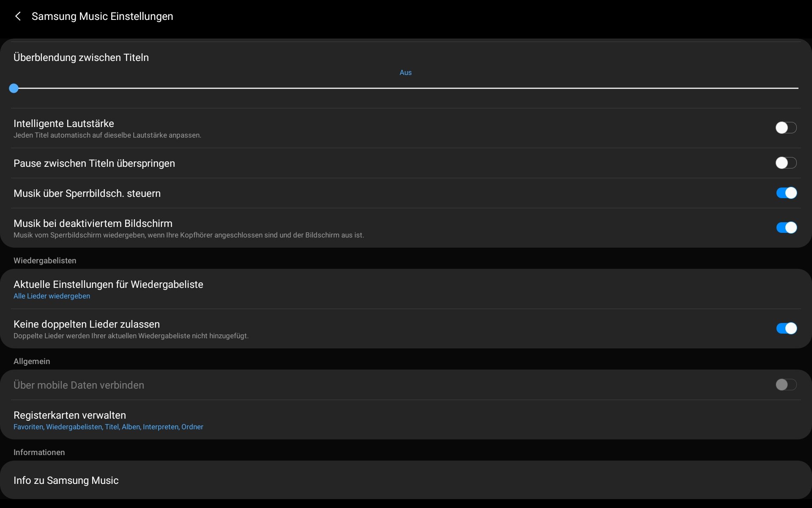Toggle Über mobile Daten verbinden switch
This screenshot has height=508, width=812.
click(786, 385)
